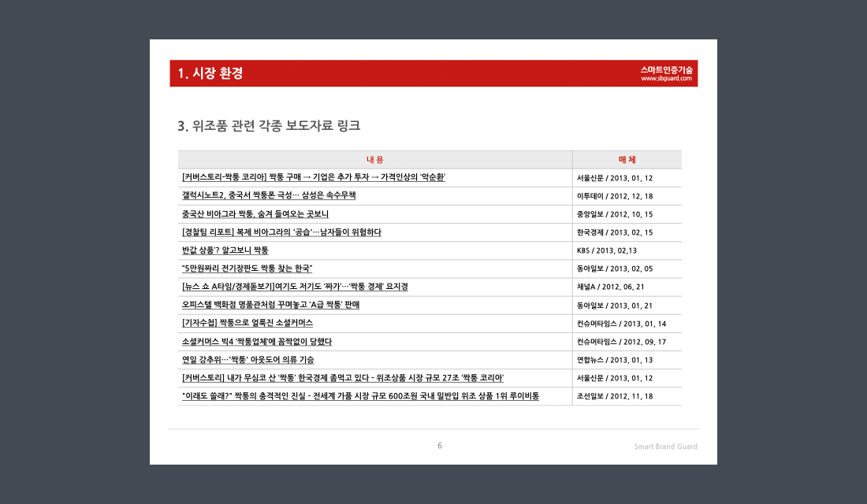Open the '중국산 비아그라 짝퉁' article link
The height and width of the screenshot is (504, 867).
click(x=255, y=214)
